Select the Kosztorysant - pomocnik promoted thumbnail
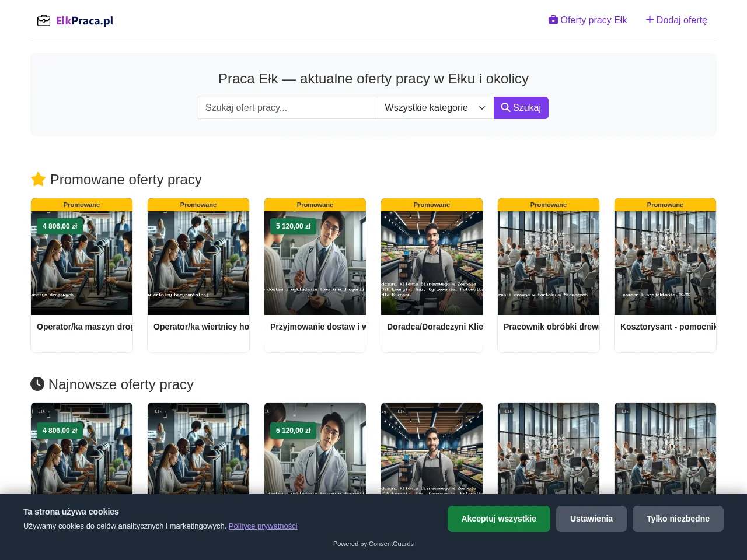747x560 pixels. coord(665,263)
